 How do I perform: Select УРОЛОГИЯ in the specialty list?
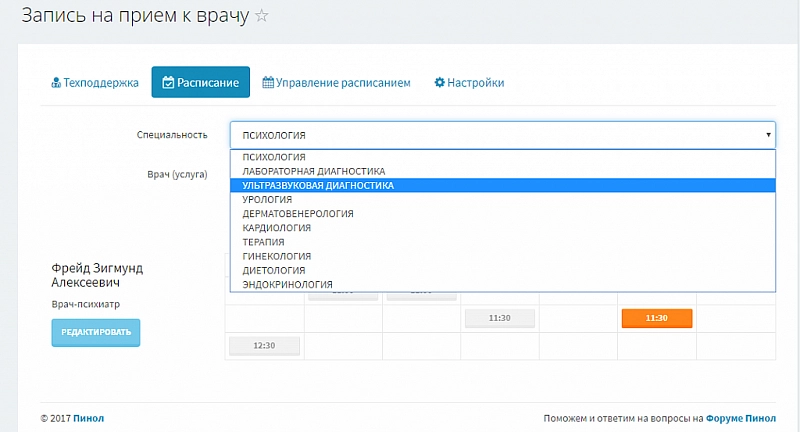point(268,199)
